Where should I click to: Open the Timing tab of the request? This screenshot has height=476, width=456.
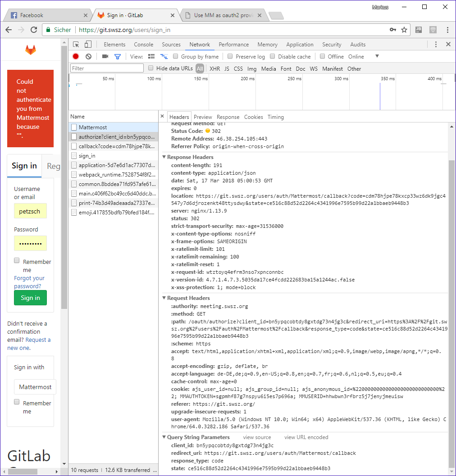(x=276, y=117)
